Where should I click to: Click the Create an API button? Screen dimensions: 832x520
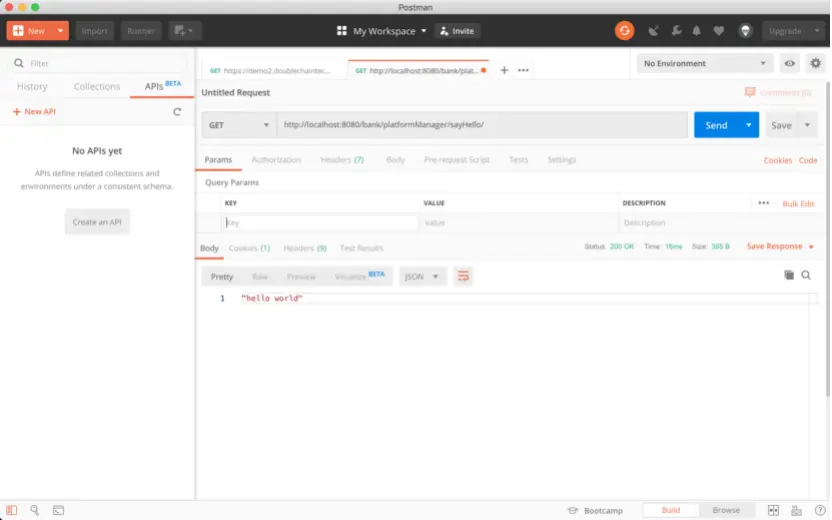tap(97, 222)
